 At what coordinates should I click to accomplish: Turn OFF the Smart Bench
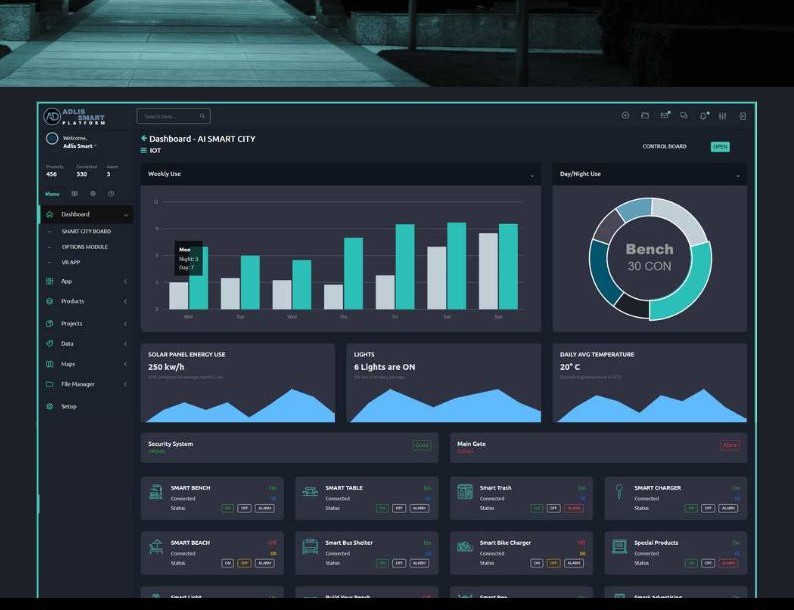click(244, 508)
